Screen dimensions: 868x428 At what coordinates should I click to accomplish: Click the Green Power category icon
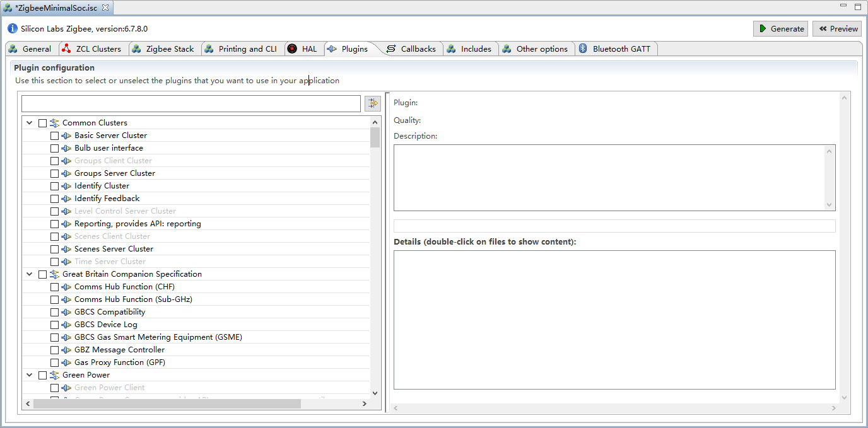click(54, 375)
